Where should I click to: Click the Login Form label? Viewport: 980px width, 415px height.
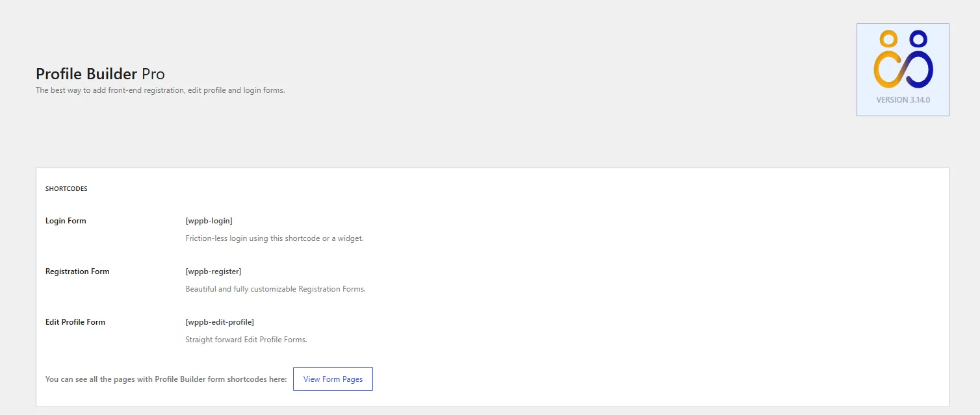point(66,221)
